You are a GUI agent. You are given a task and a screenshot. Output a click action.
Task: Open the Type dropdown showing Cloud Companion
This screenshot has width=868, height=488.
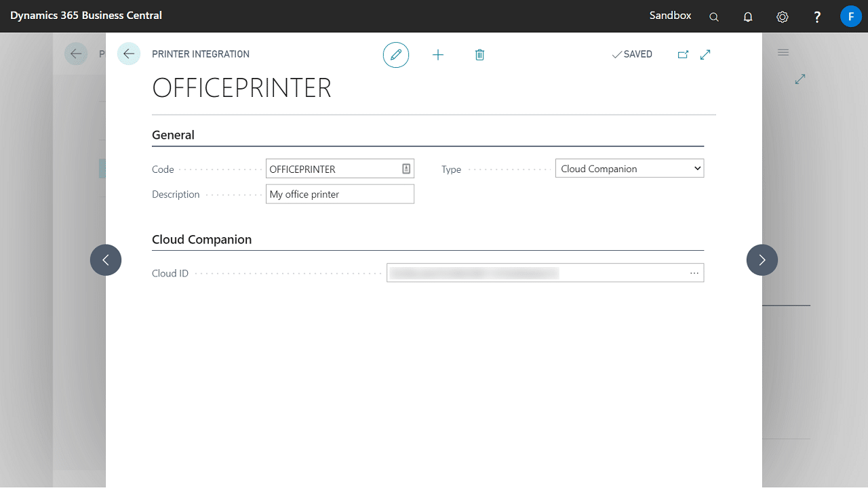tap(629, 169)
